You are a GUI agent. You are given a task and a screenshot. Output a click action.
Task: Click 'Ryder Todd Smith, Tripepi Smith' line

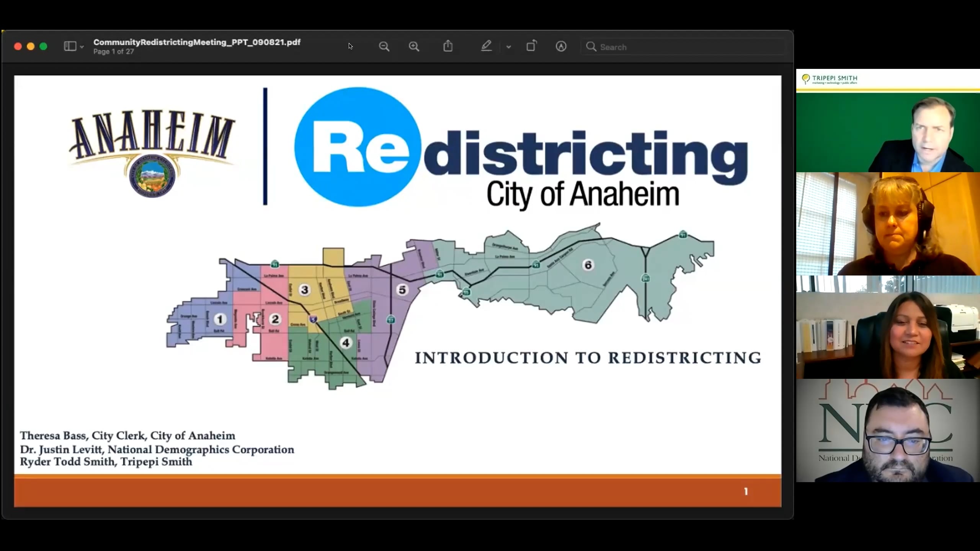click(x=106, y=462)
